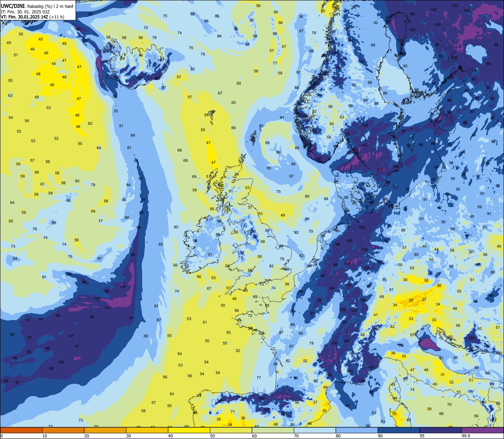Select the "61" humidity value in the Atlantic
This screenshot has width=504, height=439.
[x=43, y=184]
